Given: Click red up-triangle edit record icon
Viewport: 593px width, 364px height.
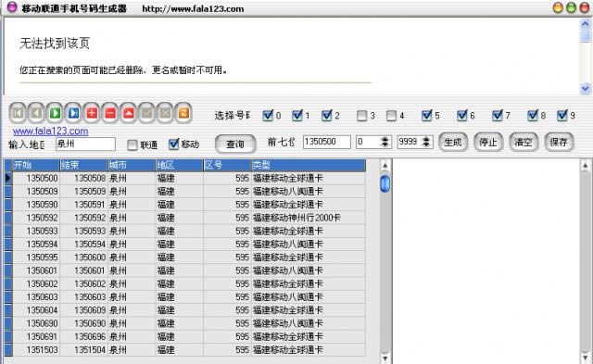Looking at the screenshot, I should 129,113.
